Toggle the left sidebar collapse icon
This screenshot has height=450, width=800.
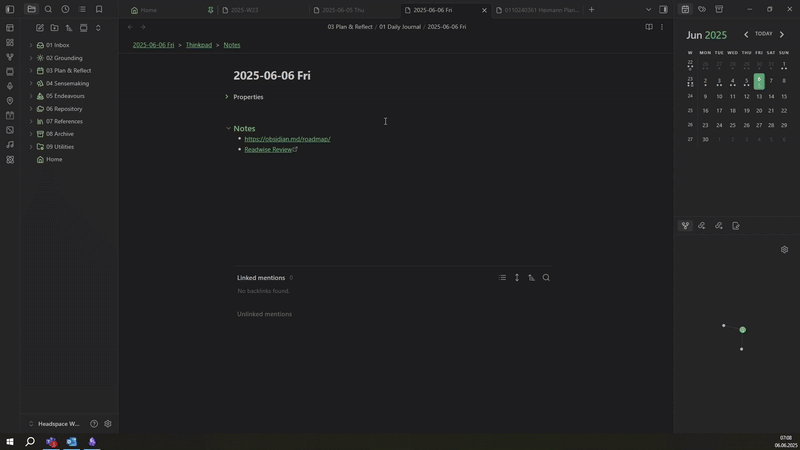[x=10, y=9]
